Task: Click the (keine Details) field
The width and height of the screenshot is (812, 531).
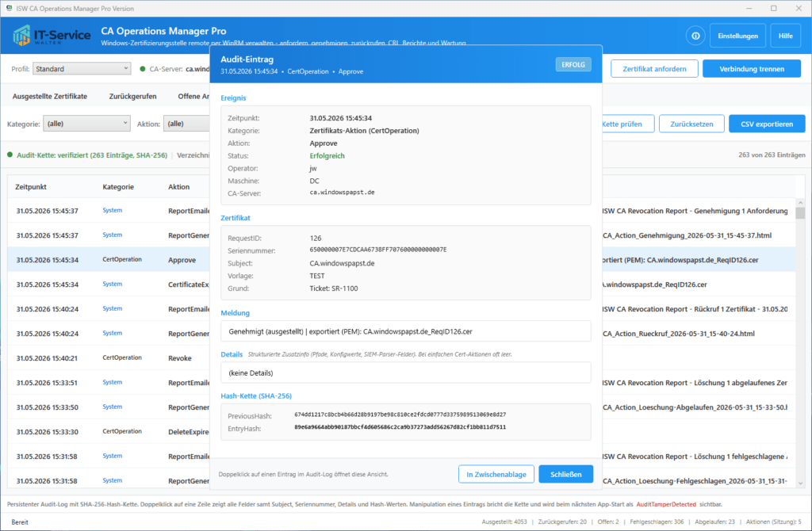Action: coord(405,372)
